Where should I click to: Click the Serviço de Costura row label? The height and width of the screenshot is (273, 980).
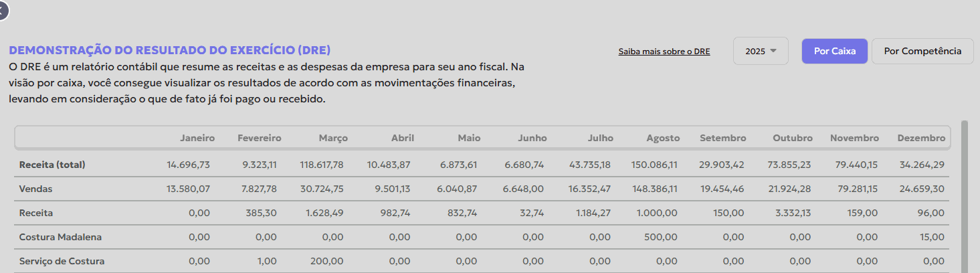(x=62, y=261)
